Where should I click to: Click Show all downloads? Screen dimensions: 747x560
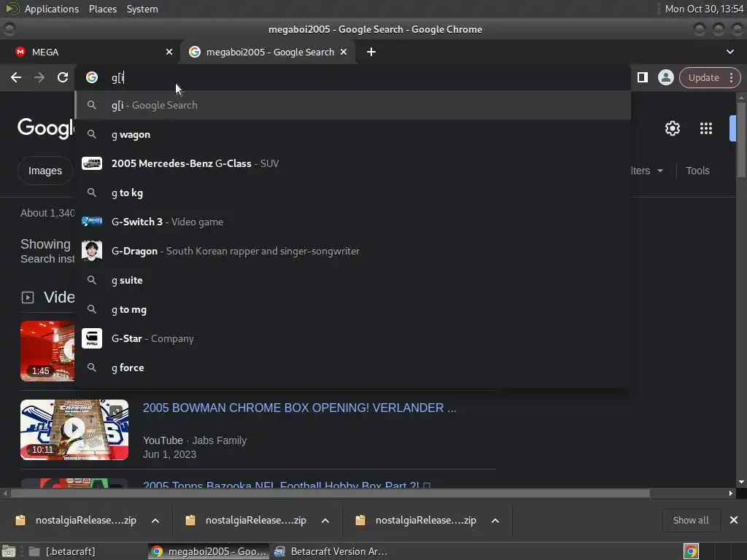pos(690,521)
